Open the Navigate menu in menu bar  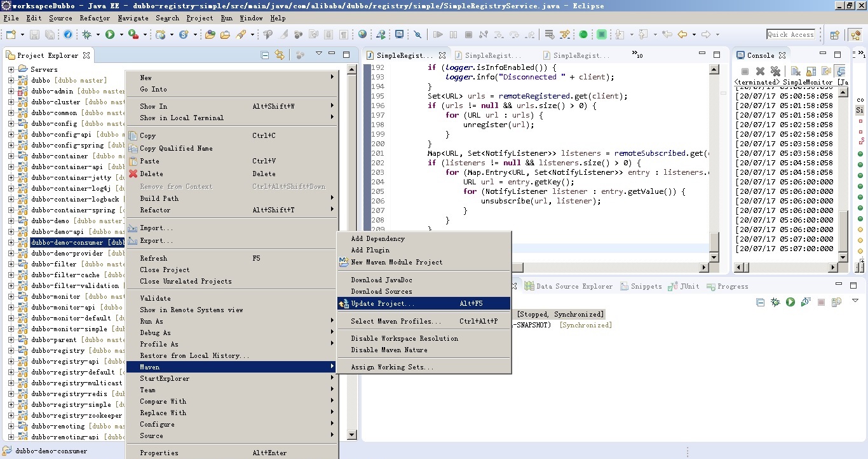[x=133, y=18]
